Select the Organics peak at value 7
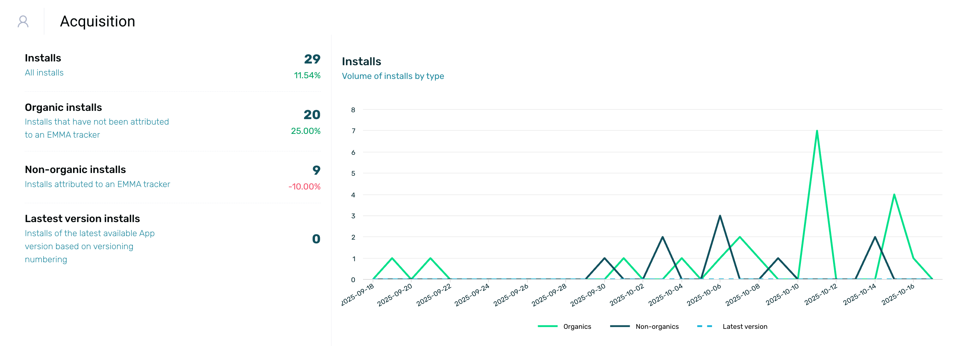Viewport: 980px width, 346px height. point(816,131)
